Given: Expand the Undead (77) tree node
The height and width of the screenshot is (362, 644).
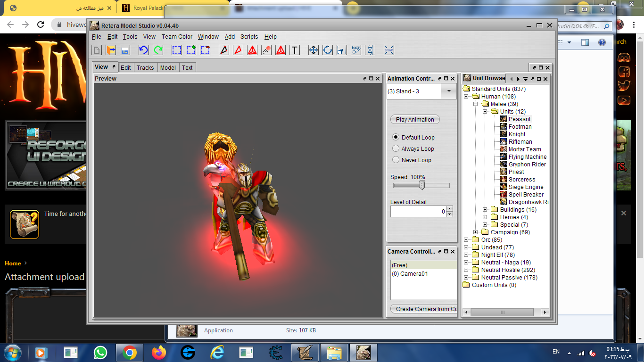Looking at the screenshot, I should coord(466,247).
